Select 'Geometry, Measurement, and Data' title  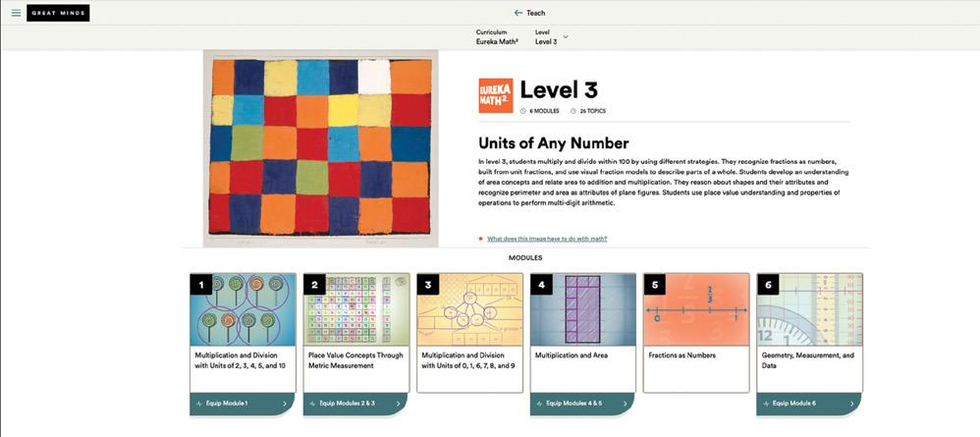(x=807, y=360)
